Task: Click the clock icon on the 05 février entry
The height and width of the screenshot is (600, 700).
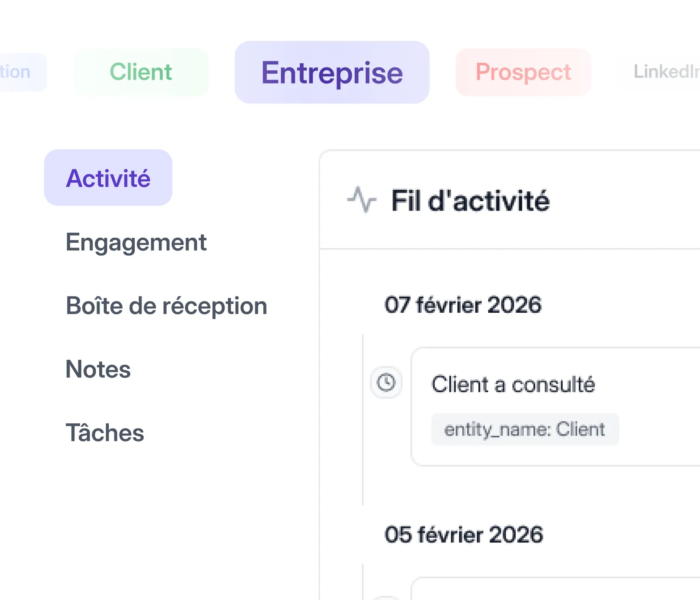Action: [x=386, y=597]
